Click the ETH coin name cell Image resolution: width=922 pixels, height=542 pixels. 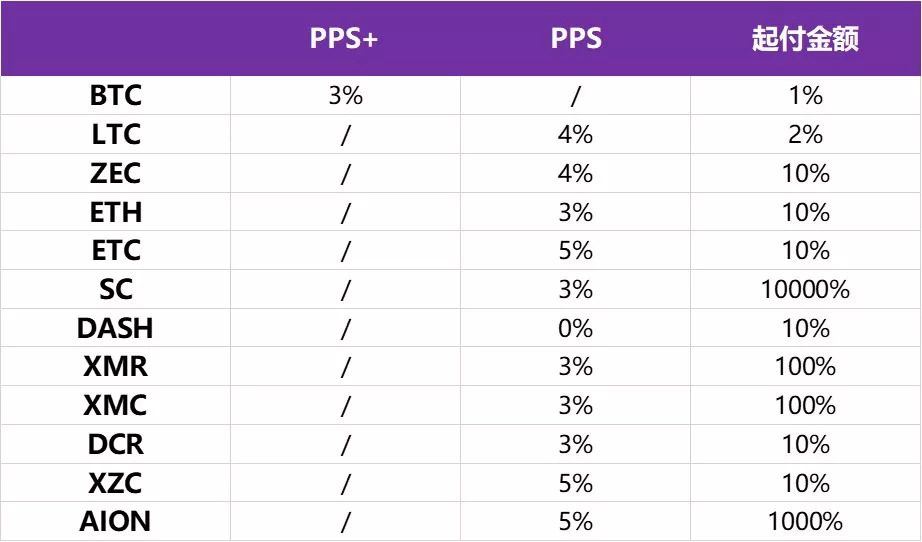[x=116, y=212]
